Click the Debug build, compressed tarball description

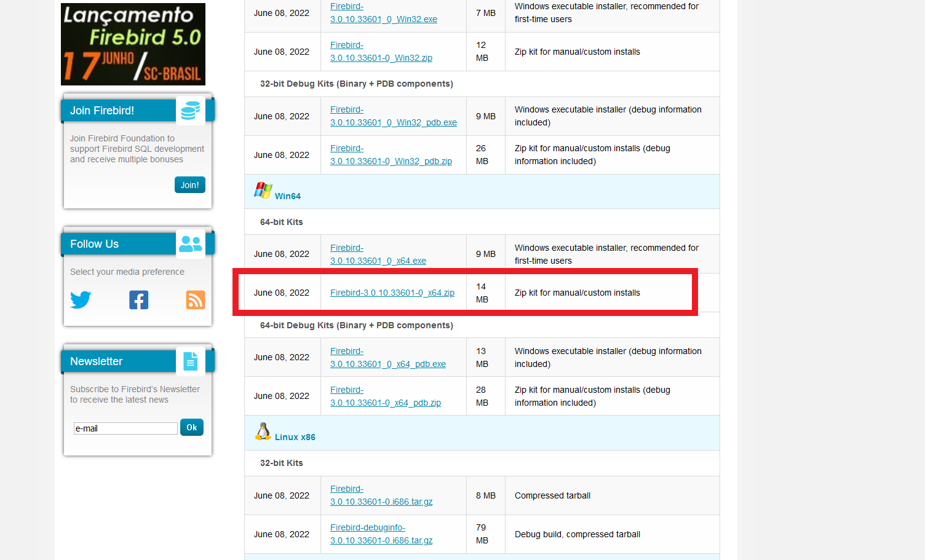(x=578, y=534)
